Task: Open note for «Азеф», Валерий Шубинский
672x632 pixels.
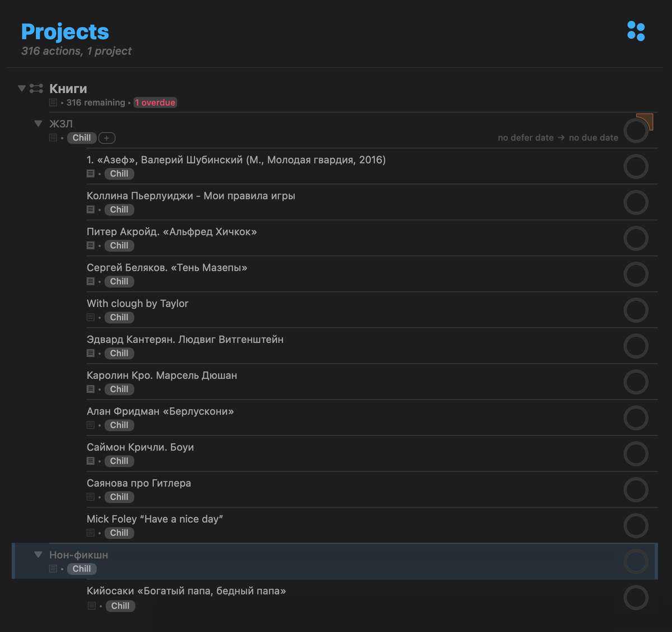Action: coord(91,174)
